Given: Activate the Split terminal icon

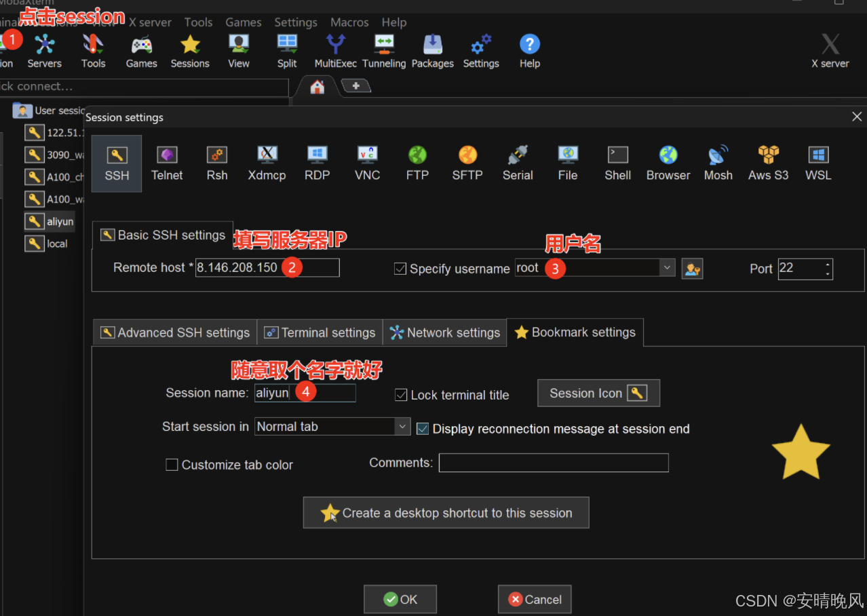Looking at the screenshot, I should [287, 52].
